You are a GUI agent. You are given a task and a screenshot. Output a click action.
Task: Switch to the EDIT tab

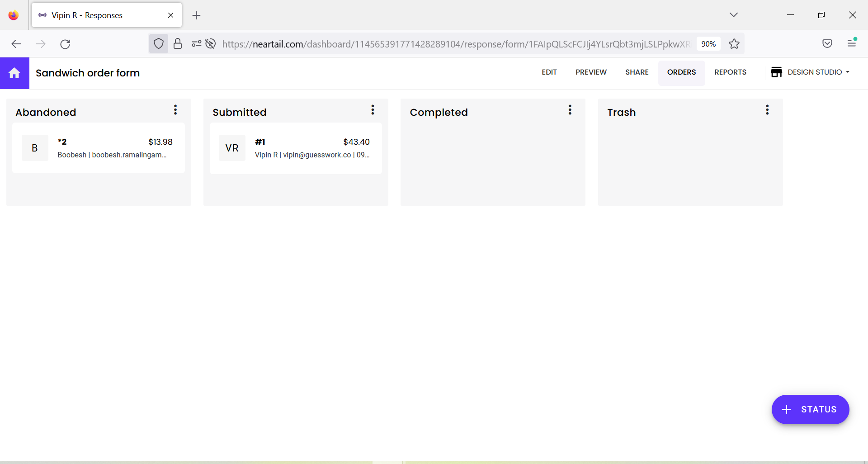pos(549,72)
